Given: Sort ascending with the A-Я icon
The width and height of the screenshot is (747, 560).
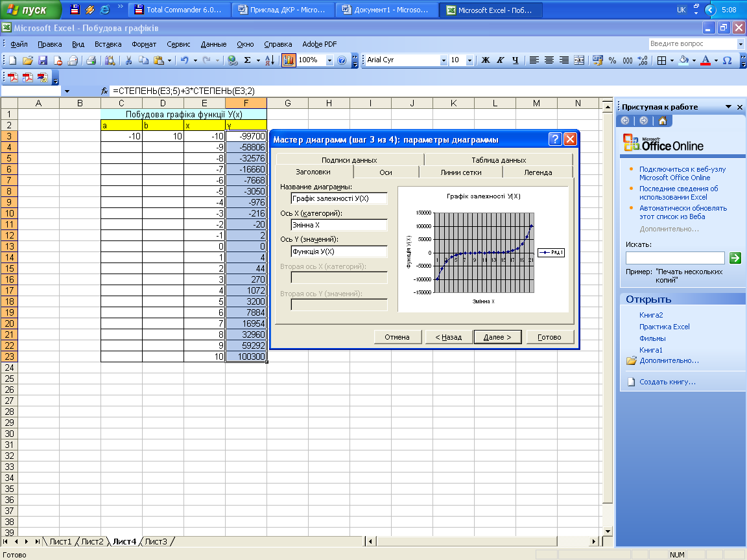Looking at the screenshot, I should tap(270, 60).
